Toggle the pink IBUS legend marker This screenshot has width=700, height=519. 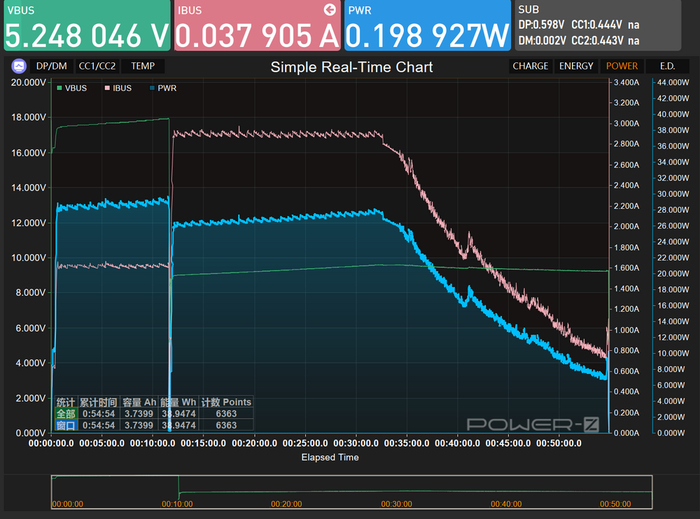coord(107,88)
